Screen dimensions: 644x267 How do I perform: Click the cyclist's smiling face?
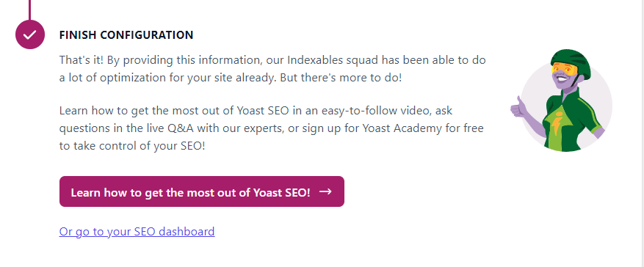coord(564,78)
